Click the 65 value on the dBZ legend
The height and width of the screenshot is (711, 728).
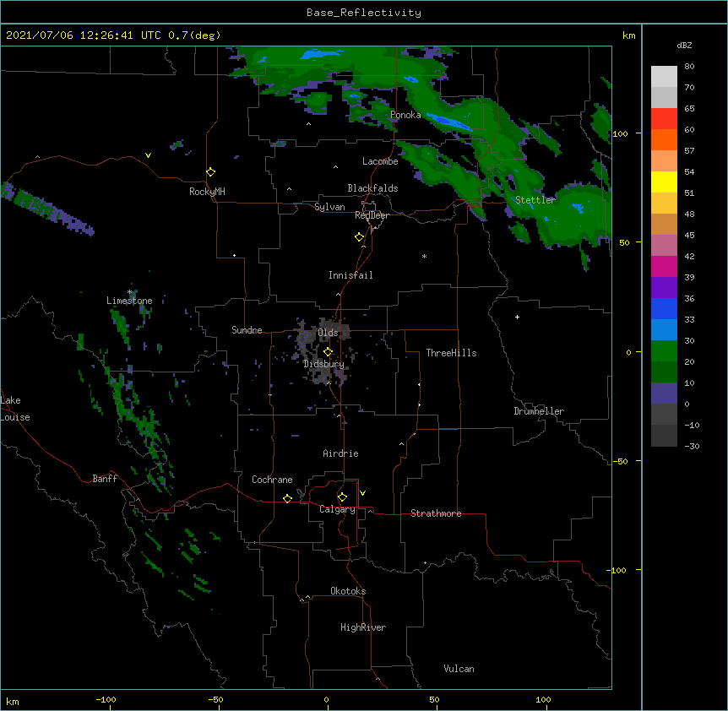click(689, 109)
